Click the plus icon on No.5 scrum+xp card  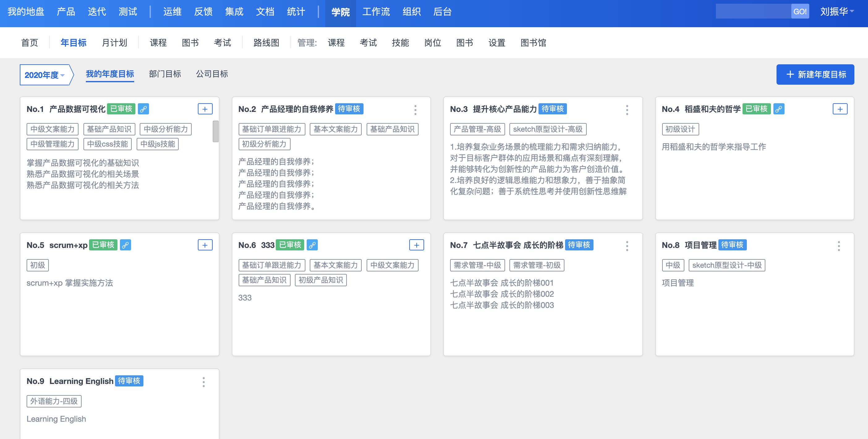coord(205,245)
